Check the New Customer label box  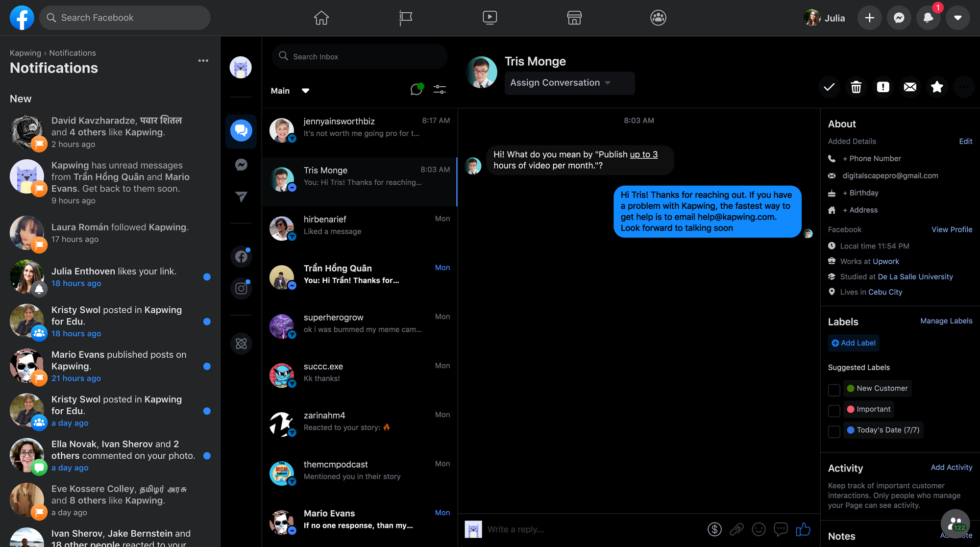tap(834, 390)
